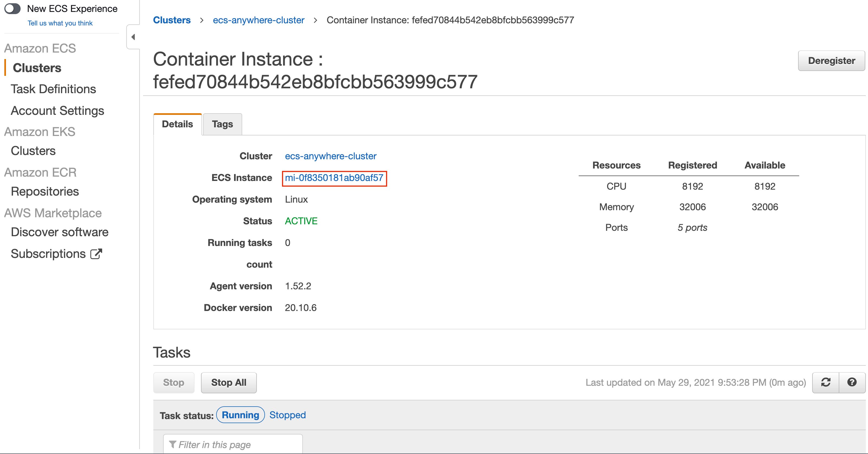This screenshot has height=454, width=868.
Task: Click the Filter in this page field
Action: point(232,444)
